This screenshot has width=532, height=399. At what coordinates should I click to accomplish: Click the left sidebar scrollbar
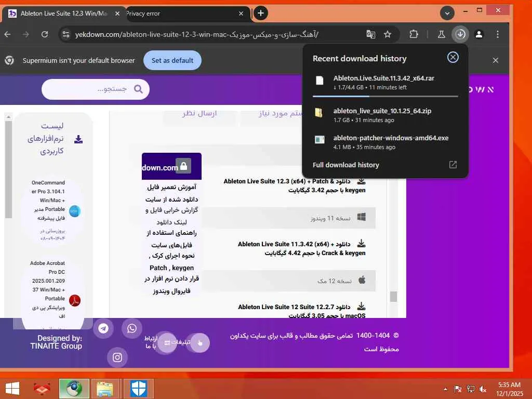pyautogui.click(x=8, y=170)
